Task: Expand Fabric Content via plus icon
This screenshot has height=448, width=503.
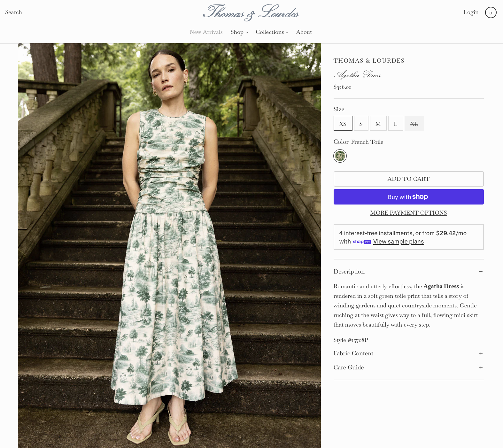Action: [x=481, y=353]
